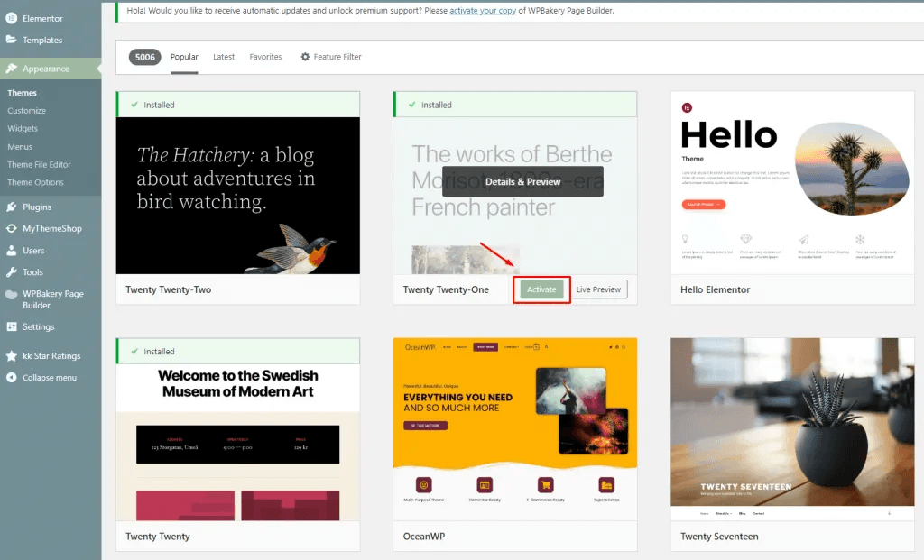Open the Customize submenu item
The height and width of the screenshot is (560, 924).
tap(26, 111)
